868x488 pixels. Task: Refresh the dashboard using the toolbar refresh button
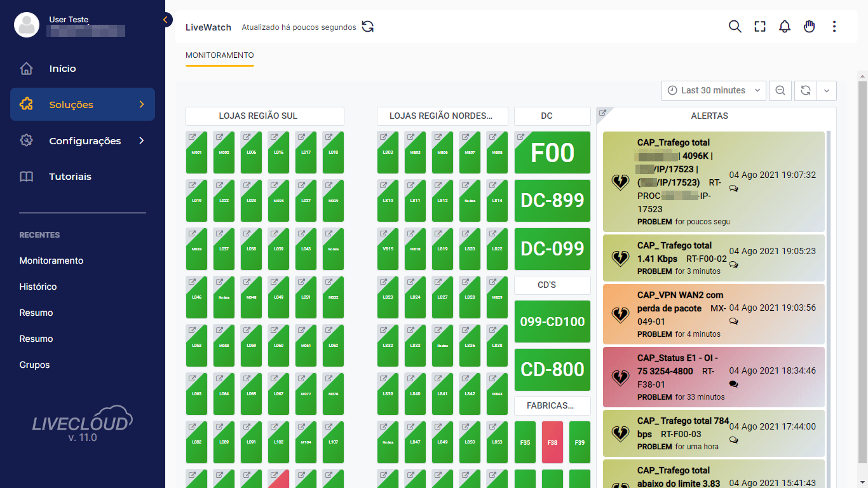click(x=805, y=91)
